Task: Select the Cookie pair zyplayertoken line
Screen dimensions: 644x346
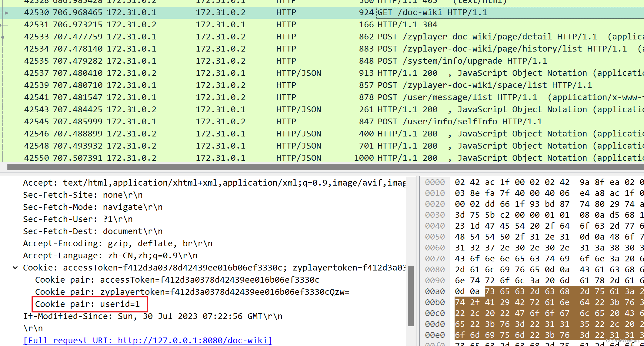Action: coord(192,292)
